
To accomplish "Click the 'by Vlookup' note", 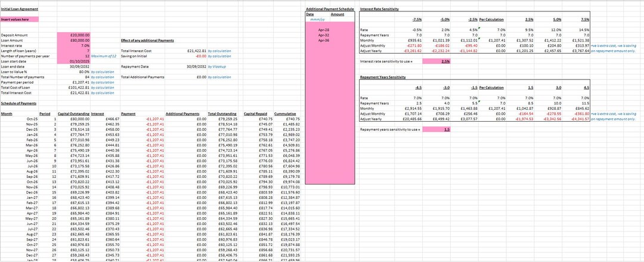I will point(217,66).
